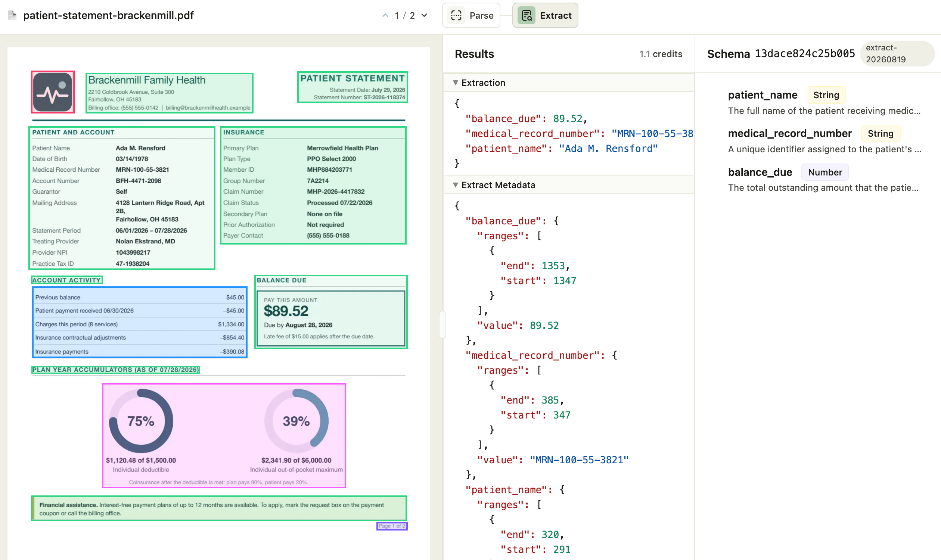Screen dimensions: 941x560
Task: Click the filename patient-statement-brackenmill.pdf
Action: tap(108, 15)
